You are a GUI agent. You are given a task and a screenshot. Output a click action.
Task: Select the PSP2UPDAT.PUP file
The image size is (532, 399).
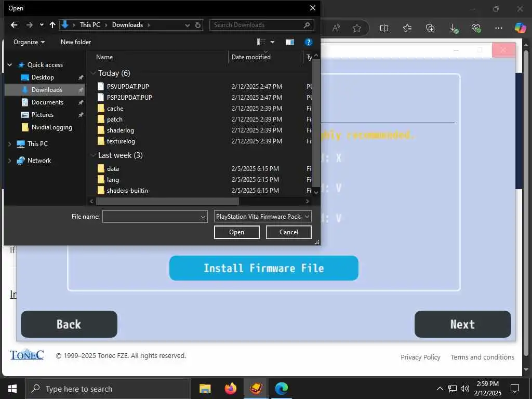129,97
